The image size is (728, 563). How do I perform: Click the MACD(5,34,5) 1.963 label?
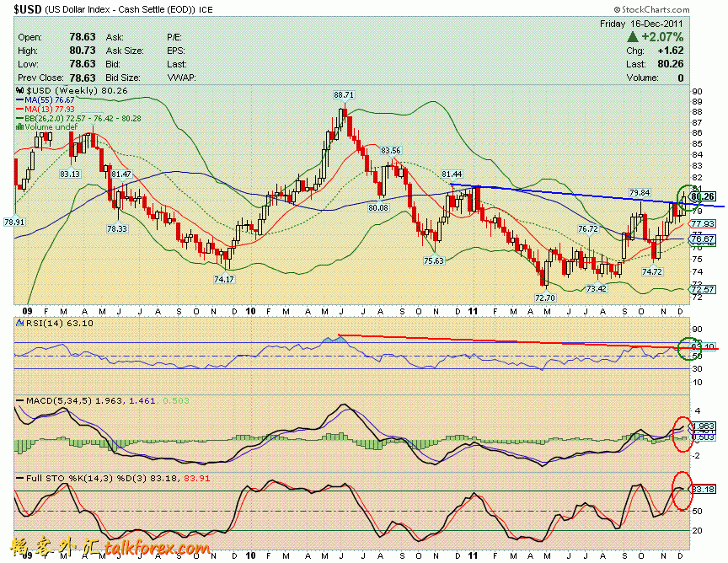pos(74,400)
